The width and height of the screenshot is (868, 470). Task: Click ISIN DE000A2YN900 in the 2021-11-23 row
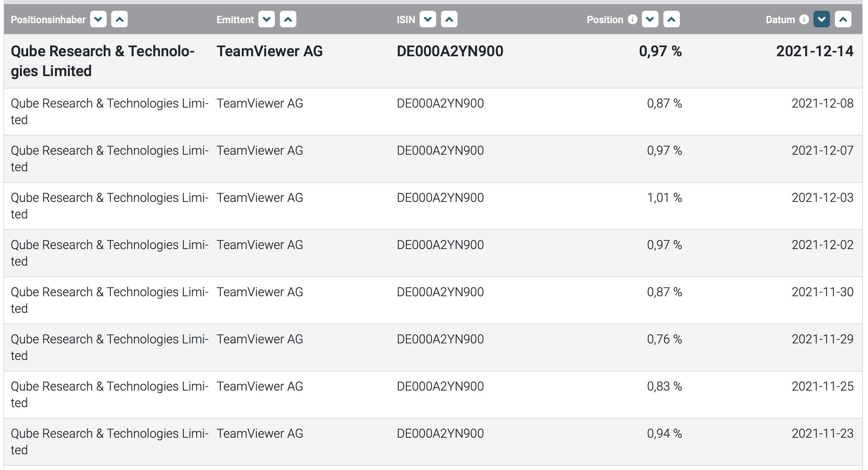pos(440,434)
